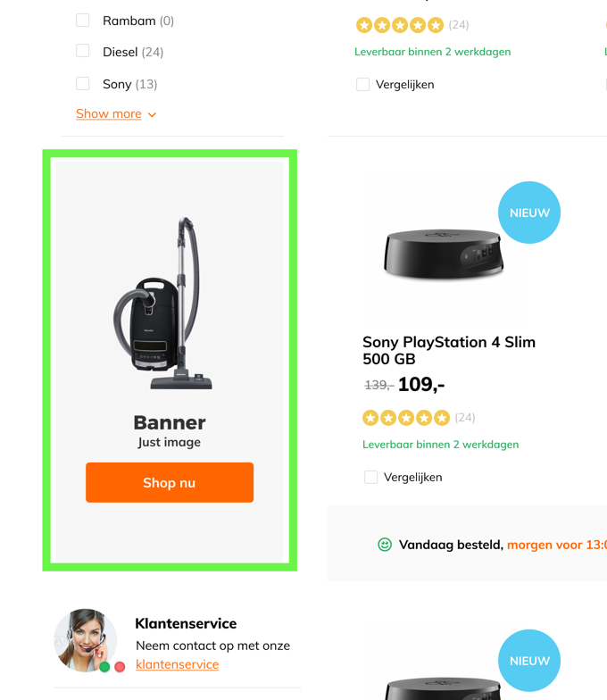The width and height of the screenshot is (607, 700).
Task: Toggle the top product's Vergelijken checkbox
Action: (362, 84)
